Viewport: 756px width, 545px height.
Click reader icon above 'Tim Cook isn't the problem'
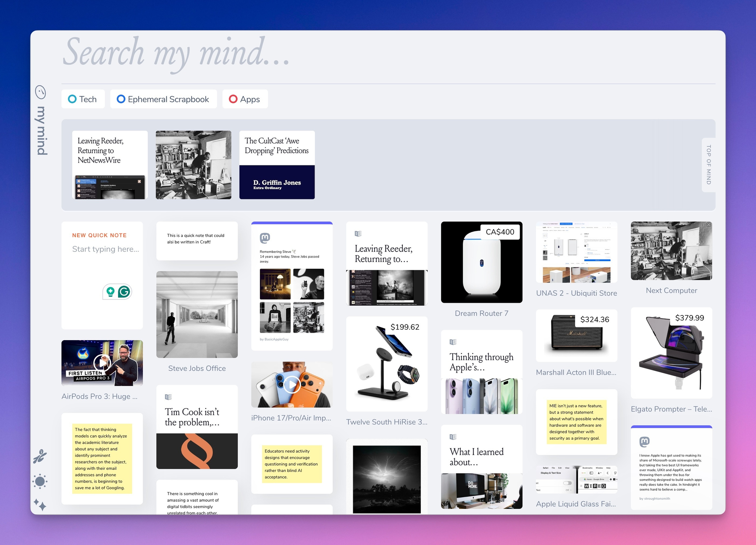(x=168, y=397)
